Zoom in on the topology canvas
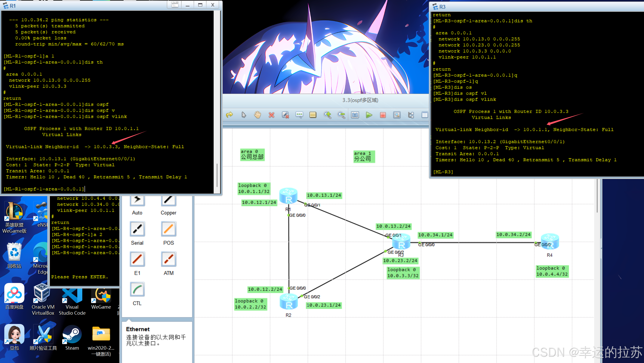This screenshot has width=644, height=363. [x=327, y=115]
